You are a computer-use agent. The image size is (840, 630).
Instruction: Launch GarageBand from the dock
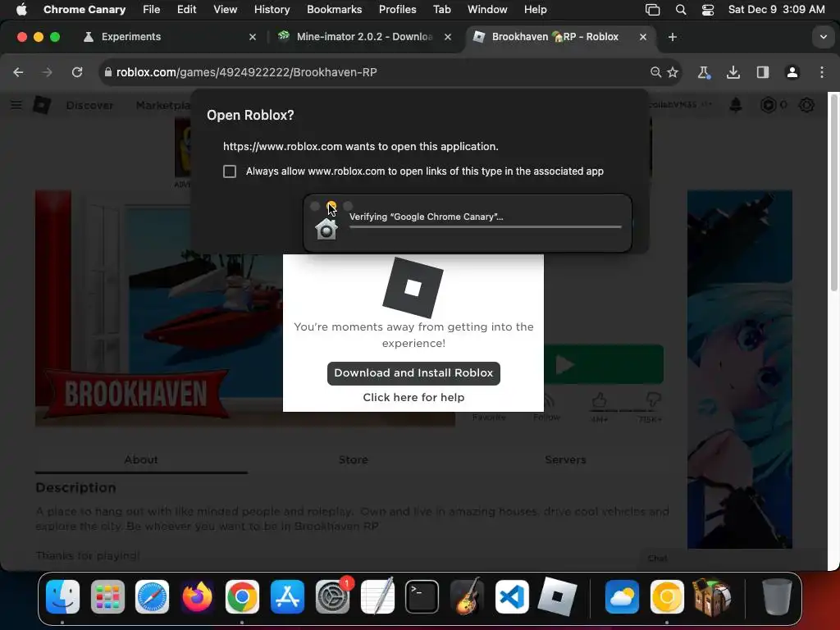click(x=467, y=596)
